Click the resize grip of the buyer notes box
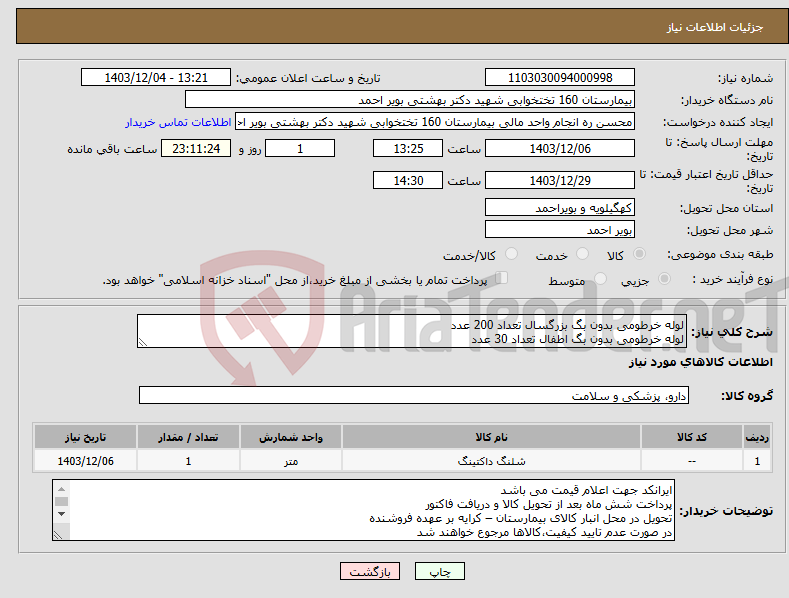 click(58, 536)
